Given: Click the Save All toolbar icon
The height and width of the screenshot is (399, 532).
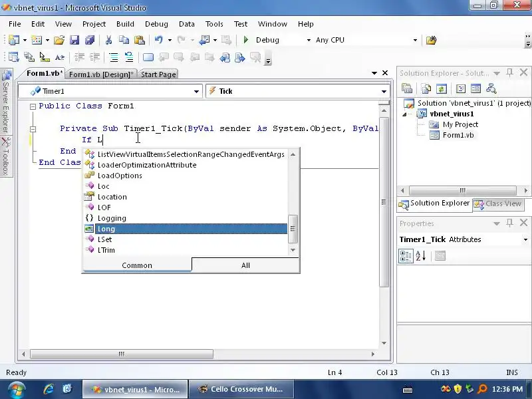Looking at the screenshot, I should 90,40.
